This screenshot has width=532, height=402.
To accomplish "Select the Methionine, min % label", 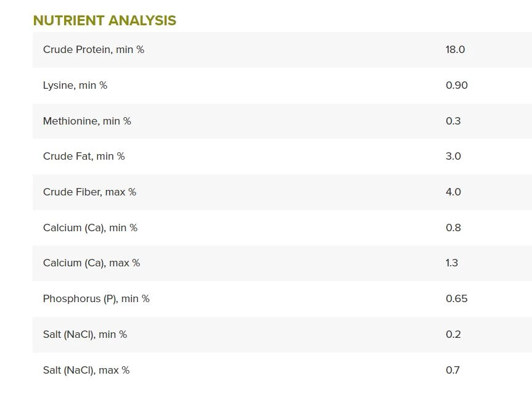I will click(x=87, y=121).
